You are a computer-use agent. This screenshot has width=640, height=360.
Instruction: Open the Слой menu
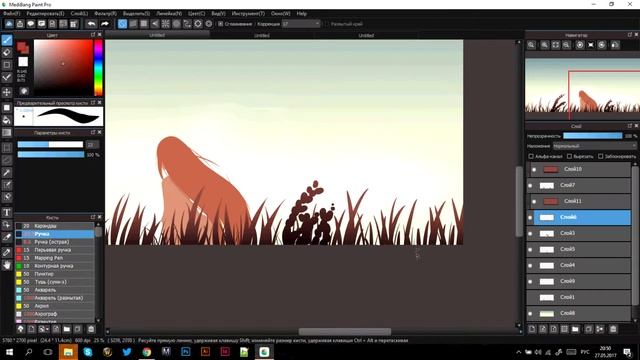pos(79,13)
